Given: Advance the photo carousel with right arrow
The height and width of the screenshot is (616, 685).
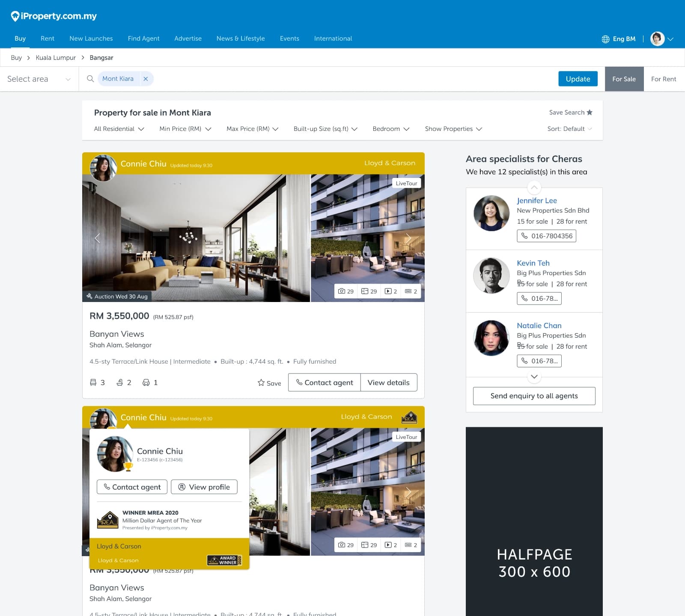Looking at the screenshot, I should tap(409, 238).
